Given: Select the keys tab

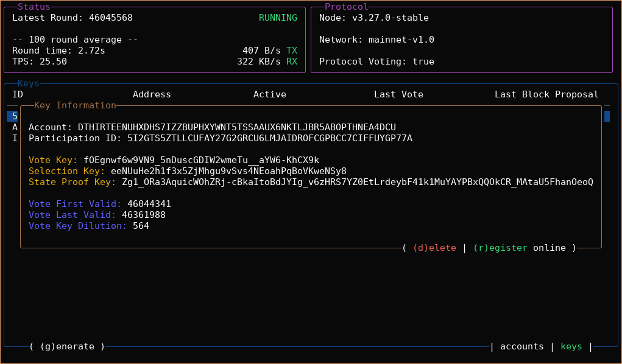Looking at the screenshot, I should coord(571,346).
